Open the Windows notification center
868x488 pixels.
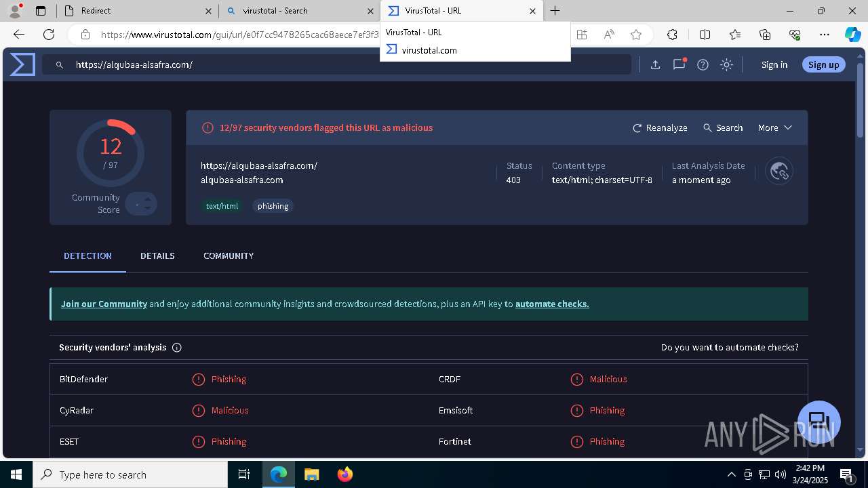point(846,474)
